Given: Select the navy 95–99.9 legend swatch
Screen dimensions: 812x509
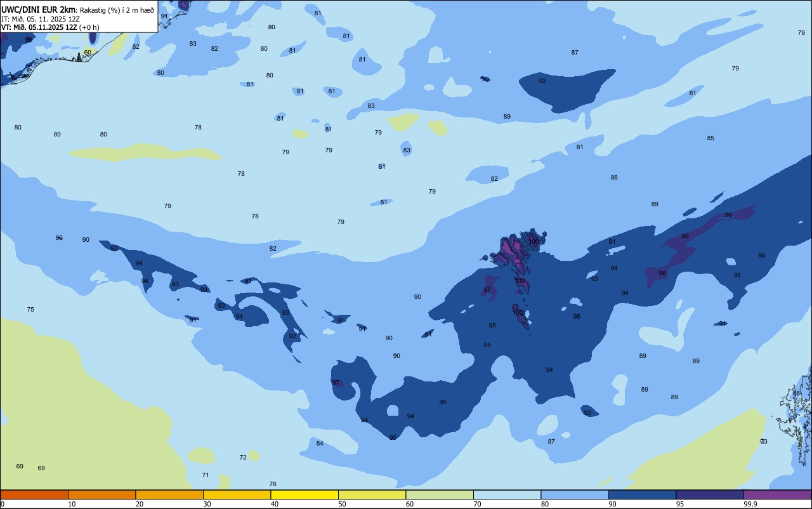Looking at the screenshot, I should [x=710, y=494].
